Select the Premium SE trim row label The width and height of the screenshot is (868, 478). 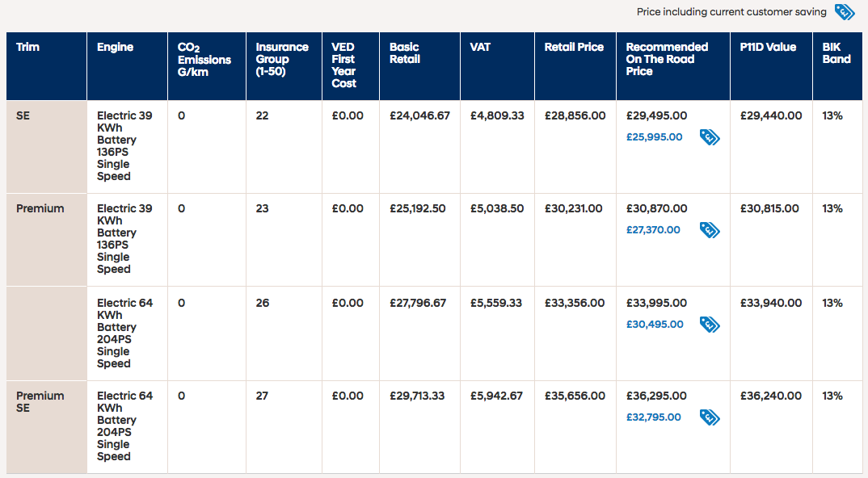pos(40,402)
